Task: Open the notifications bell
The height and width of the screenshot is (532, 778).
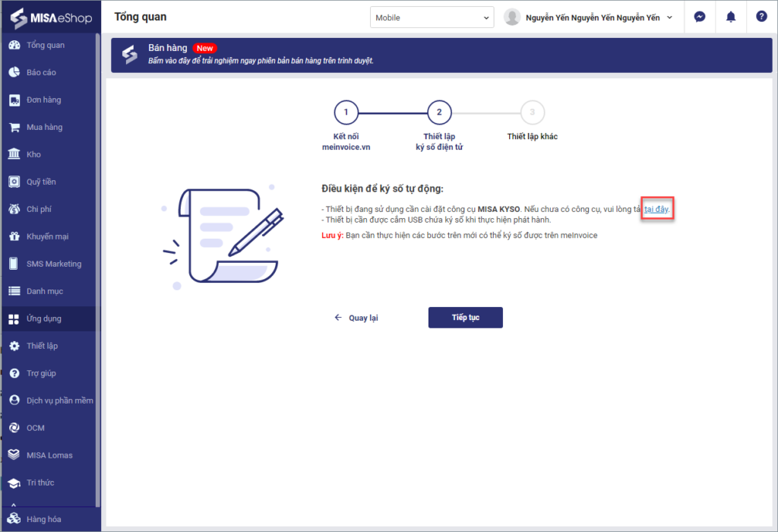Action: [x=731, y=17]
